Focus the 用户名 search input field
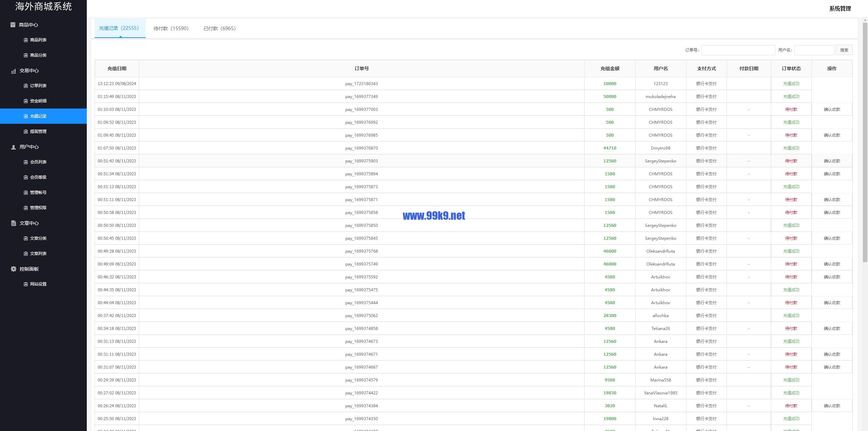Screen dimensions: 868x431 (814, 50)
